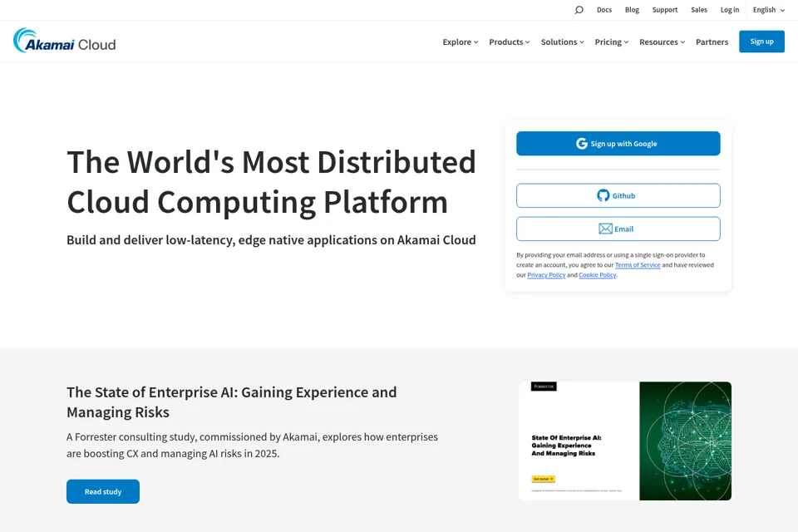Expand the Resources menu
The height and width of the screenshot is (532, 798).
[x=663, y=42]
